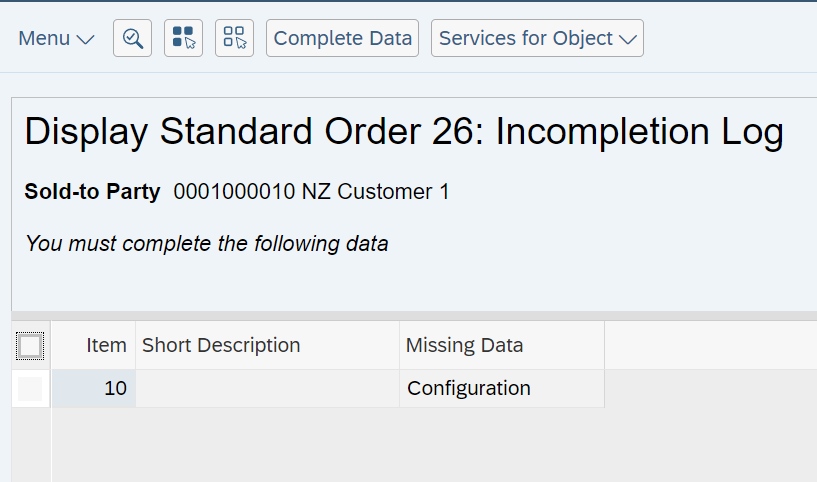817x482 pixels.
Task: Click the 0001000010 NZ Customer 1 text
Action: point(311,192)
